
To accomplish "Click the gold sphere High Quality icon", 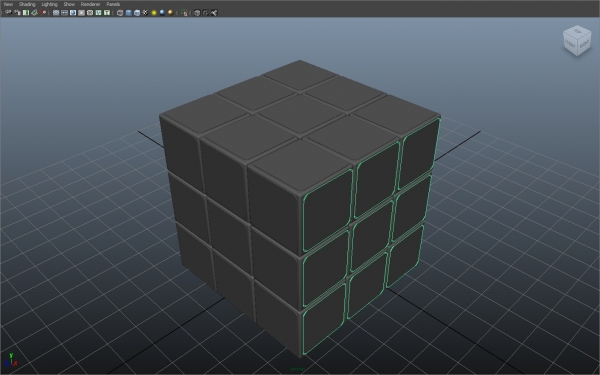I will (x=170, y=13).
